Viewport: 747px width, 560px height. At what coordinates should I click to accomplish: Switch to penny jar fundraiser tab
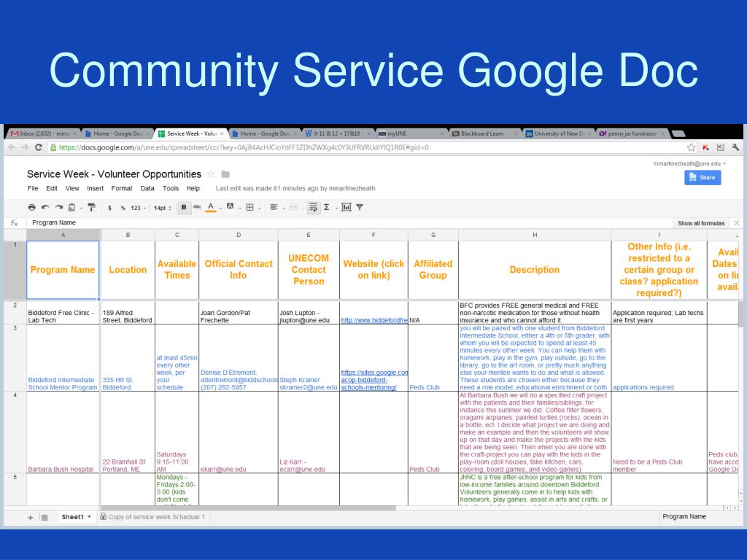(631, 134)
